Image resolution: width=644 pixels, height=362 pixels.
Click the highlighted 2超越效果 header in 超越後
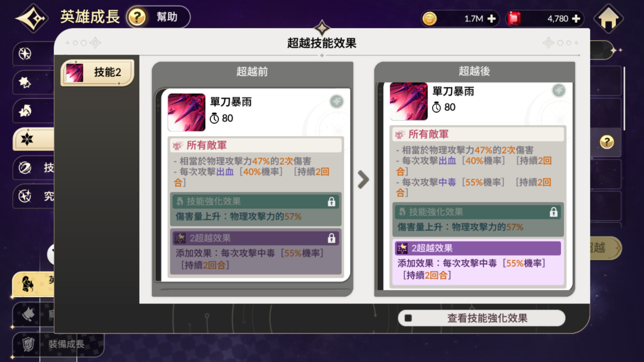[x=478, y=248]
